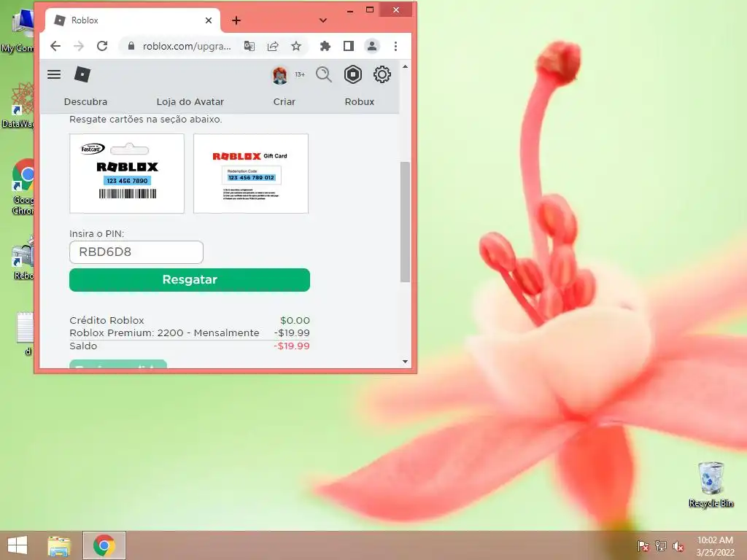Click the Action Center flag tray icon
This screenshot has width=747, height=560.
(x=643, y=545)
